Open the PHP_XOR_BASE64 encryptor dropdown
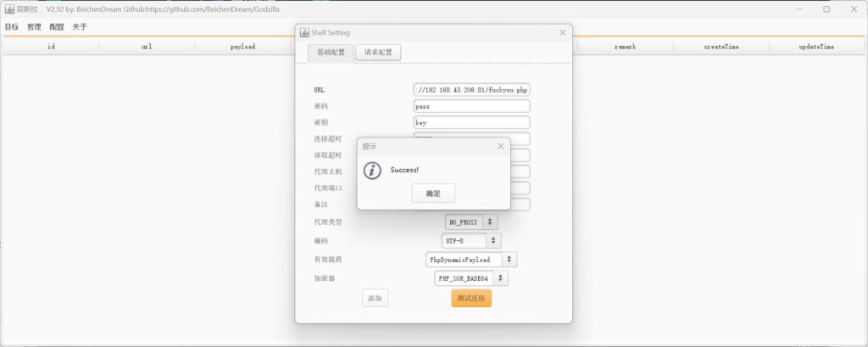The height and width of the screenshot is (347, 868). (500, 278)
